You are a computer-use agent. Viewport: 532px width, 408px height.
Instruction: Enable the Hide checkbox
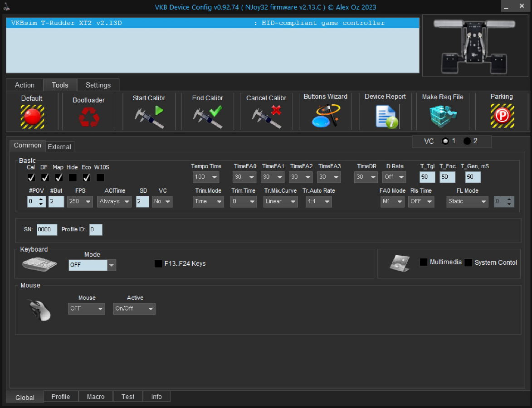(x=73, y=177)
